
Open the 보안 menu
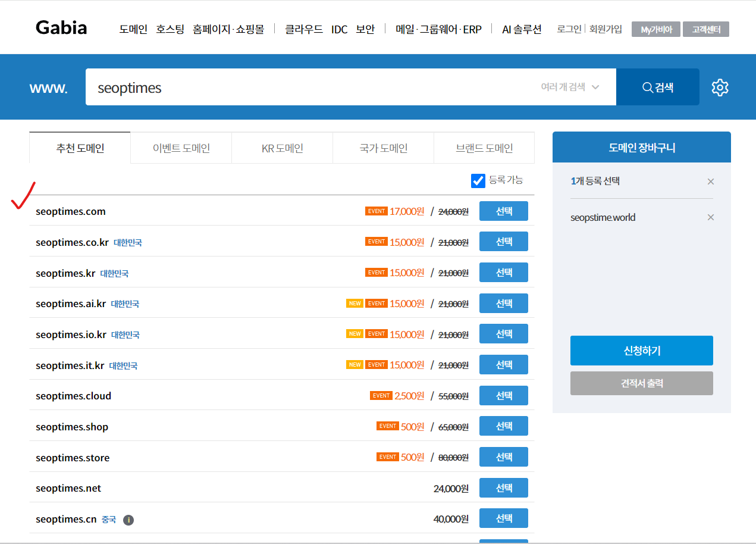[365, 29]
